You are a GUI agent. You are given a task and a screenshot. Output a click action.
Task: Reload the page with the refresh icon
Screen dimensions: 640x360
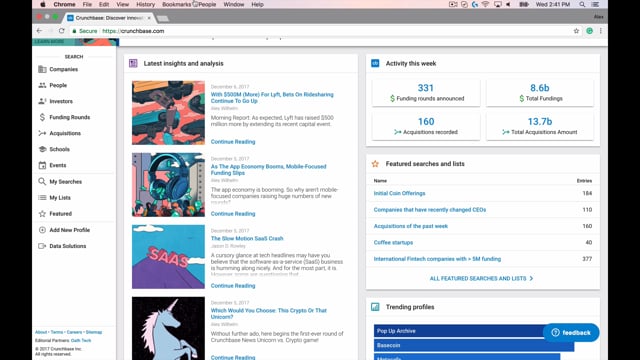click(62, 31)
